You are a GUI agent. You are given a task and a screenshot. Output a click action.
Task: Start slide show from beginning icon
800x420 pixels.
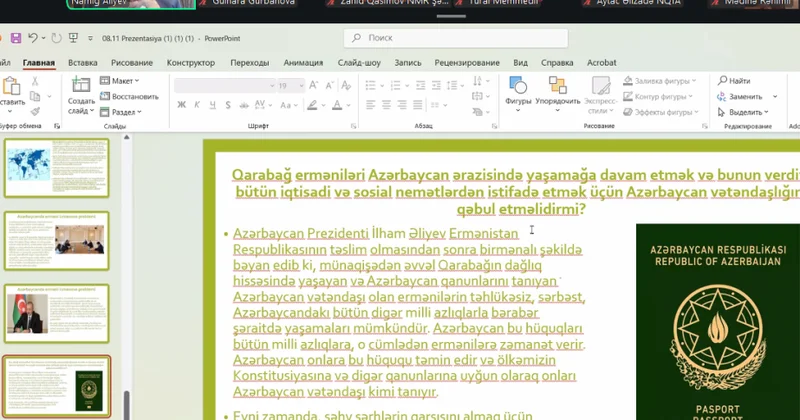[73, 38]
